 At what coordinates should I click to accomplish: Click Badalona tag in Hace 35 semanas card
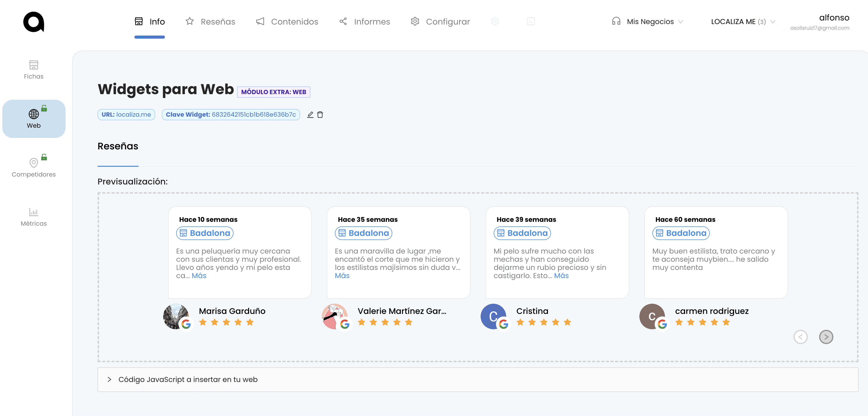coord(364,233)
